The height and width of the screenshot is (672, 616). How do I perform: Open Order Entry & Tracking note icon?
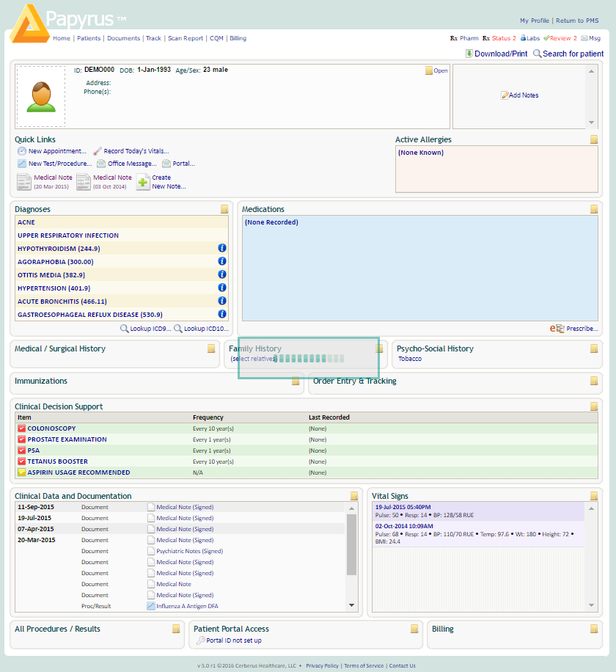point(594,381)
